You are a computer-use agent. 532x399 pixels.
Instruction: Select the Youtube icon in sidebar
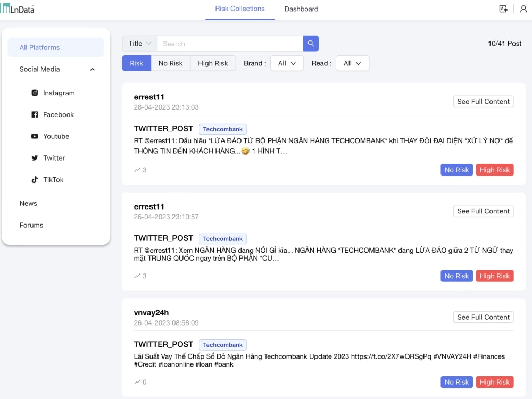35,136
